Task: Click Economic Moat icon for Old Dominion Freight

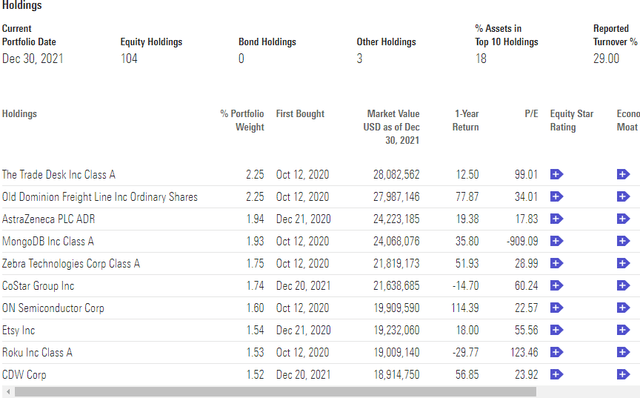Action: pyautogui.click(x=623, y=197)
